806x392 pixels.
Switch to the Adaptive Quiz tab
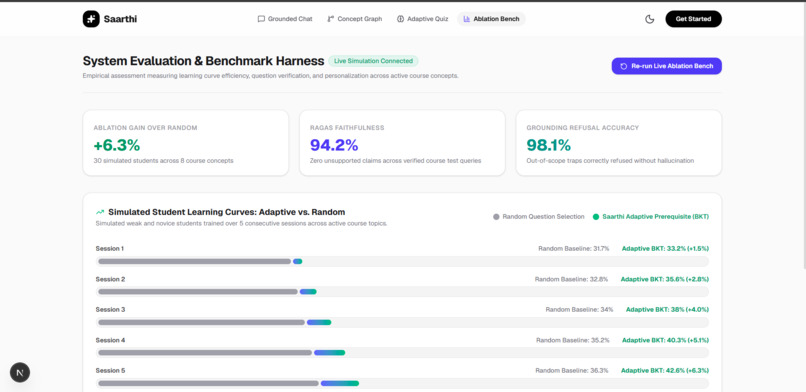tap(423, 19)
